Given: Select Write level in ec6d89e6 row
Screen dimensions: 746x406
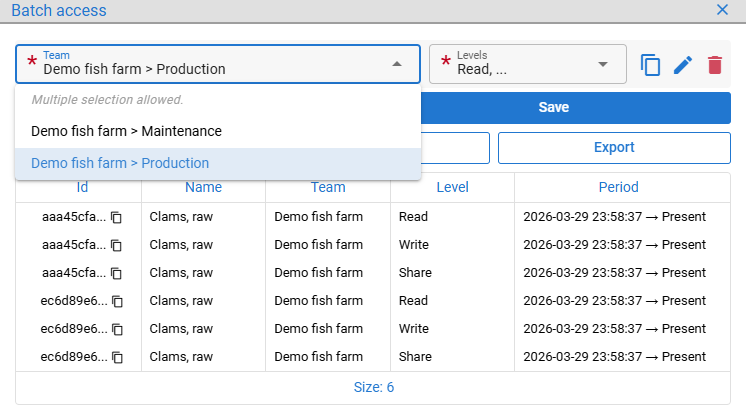Looking at the screenshot, I should coord(413,329).
